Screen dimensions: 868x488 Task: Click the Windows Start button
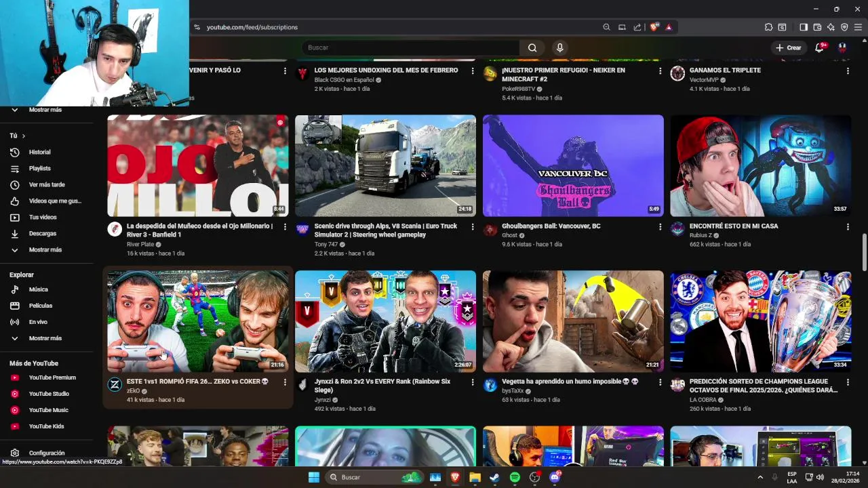[x=313, y=477]
